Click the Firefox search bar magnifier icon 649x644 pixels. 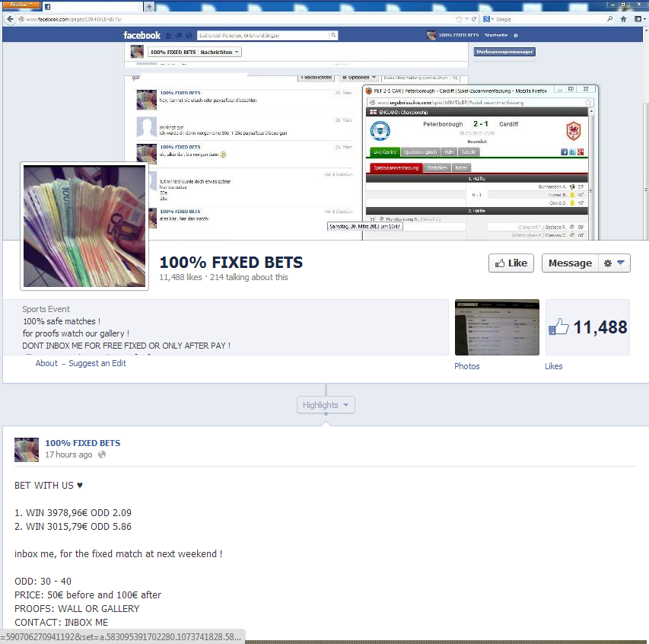pyautogui.click(x=609, y=19)
